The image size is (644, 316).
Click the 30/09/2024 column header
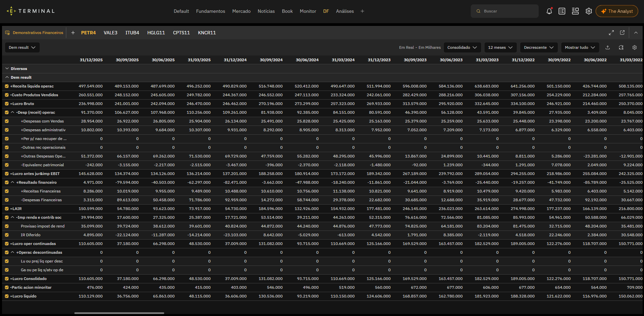tap(271, 60)
